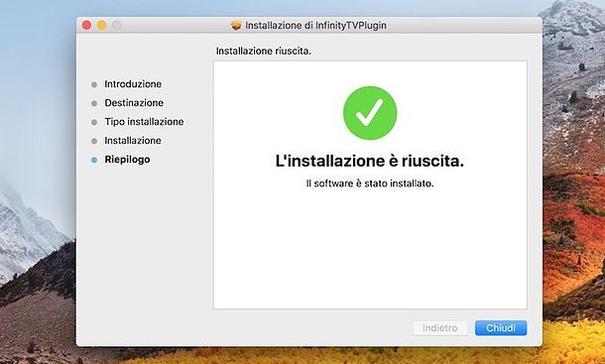Select the Introduzione step in the sidebar
605x364 pixels.
tap(133, 84)
